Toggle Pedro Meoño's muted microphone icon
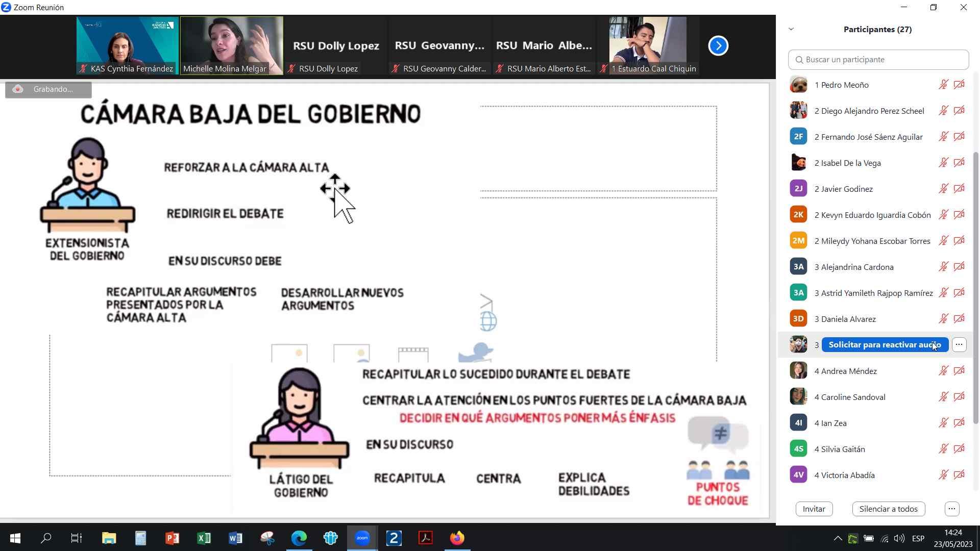 tap(943, 85)
